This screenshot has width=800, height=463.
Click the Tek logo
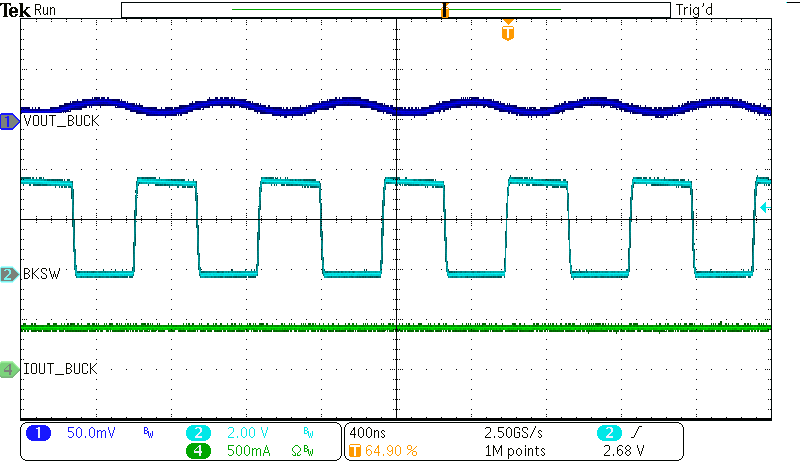17,10
